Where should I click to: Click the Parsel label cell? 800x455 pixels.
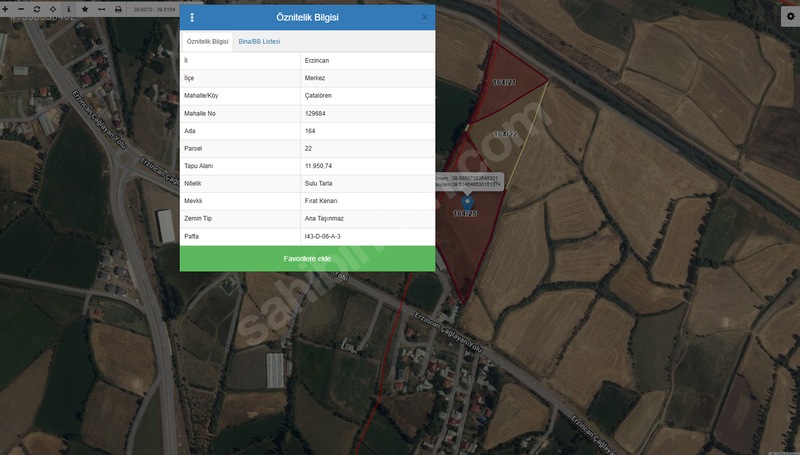[x=240, y=148]
